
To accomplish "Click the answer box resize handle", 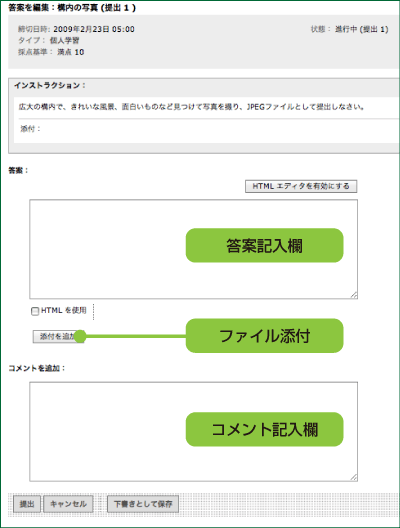I will [x=354, y=295].
